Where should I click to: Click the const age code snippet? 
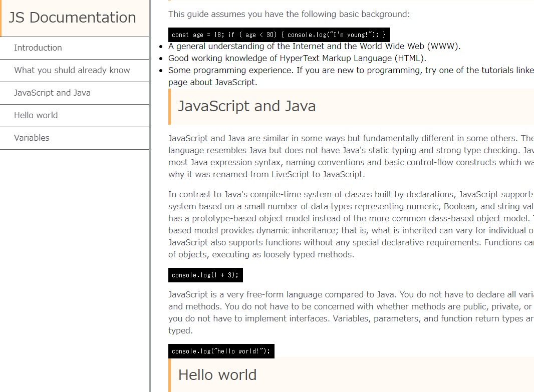pos(279,35)
